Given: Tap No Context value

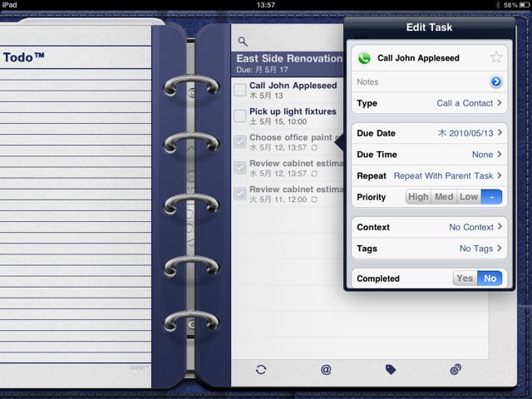Looking at the screenshot, I should pos(471,227).
